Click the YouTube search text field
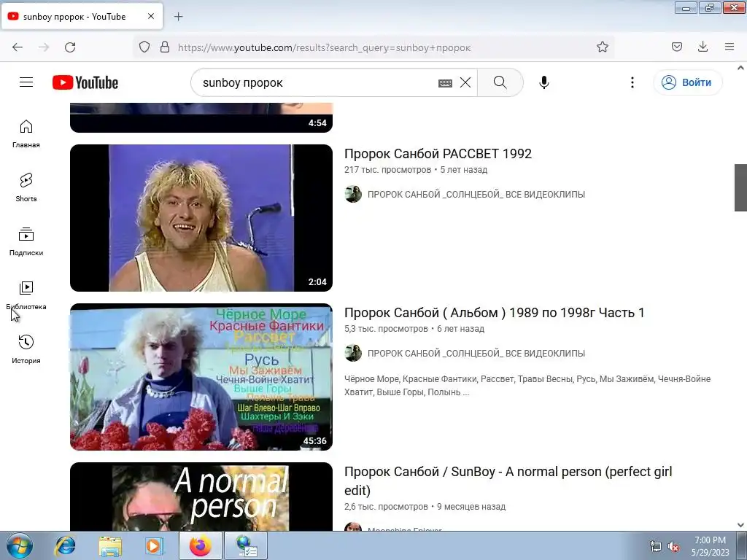Viewport: 747px width, 560px height. (x=314, y=82)
